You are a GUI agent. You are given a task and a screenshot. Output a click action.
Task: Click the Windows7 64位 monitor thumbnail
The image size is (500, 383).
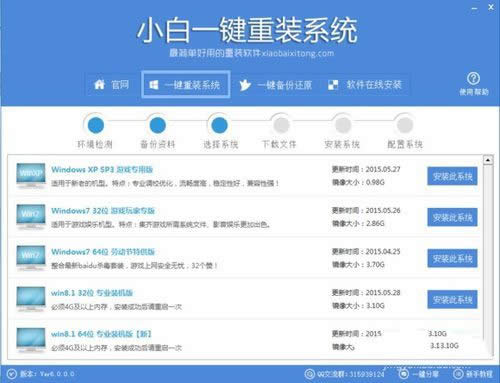point(31,258)
